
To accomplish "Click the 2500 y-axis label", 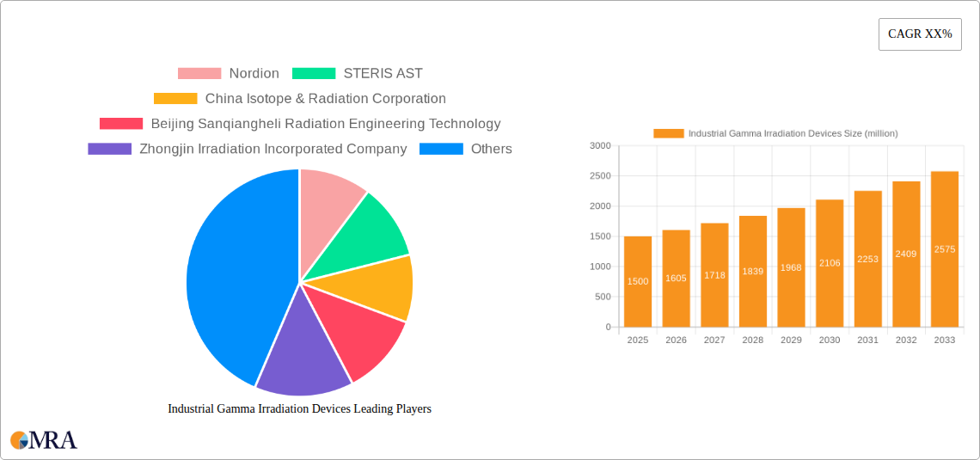I will click(599, 175).
